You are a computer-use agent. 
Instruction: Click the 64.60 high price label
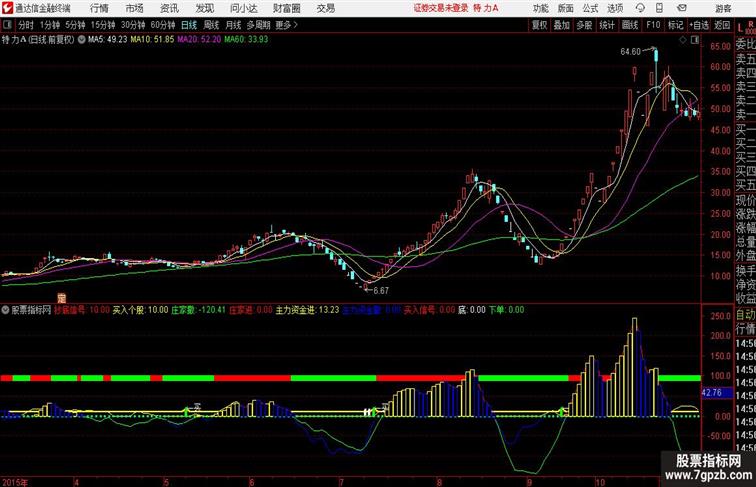631,52
